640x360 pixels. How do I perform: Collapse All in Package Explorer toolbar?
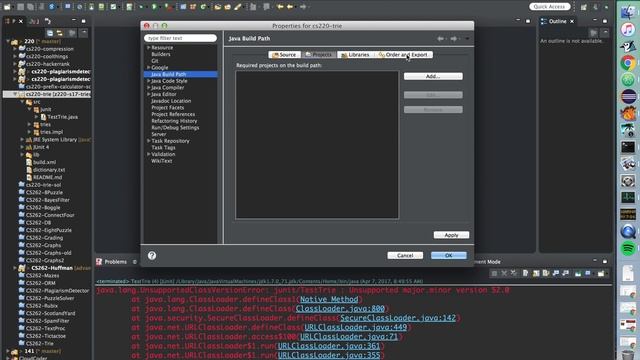coord(50,33)
